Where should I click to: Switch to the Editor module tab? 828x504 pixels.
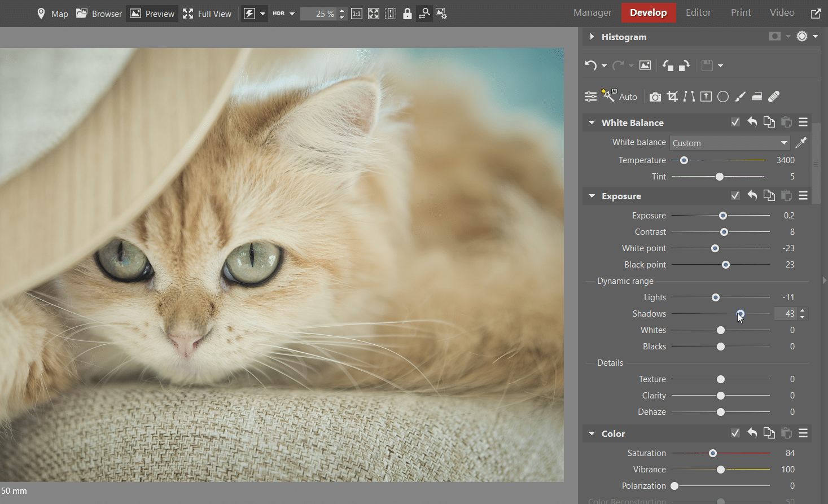pos(698,12)
